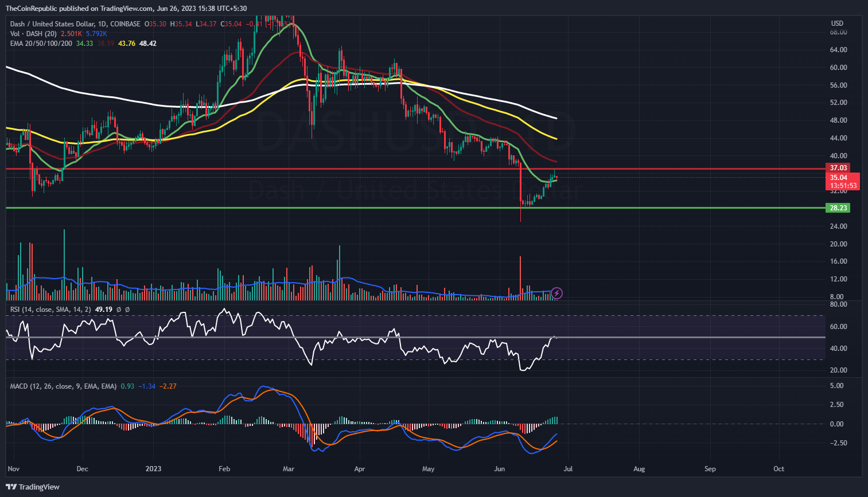The image size is (868, 497).
Task: Click the close price C35.04 in header
Action: pos(231,24)
